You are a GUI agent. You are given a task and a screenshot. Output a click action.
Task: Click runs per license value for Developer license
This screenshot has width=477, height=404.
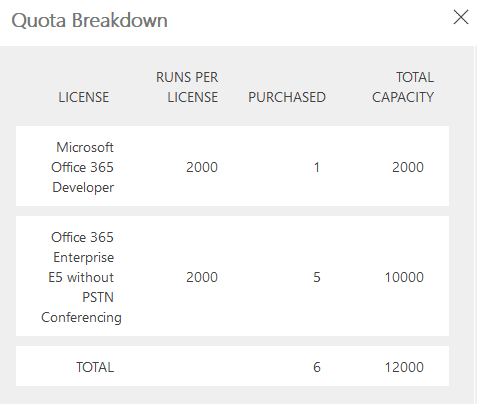point(202,167)
